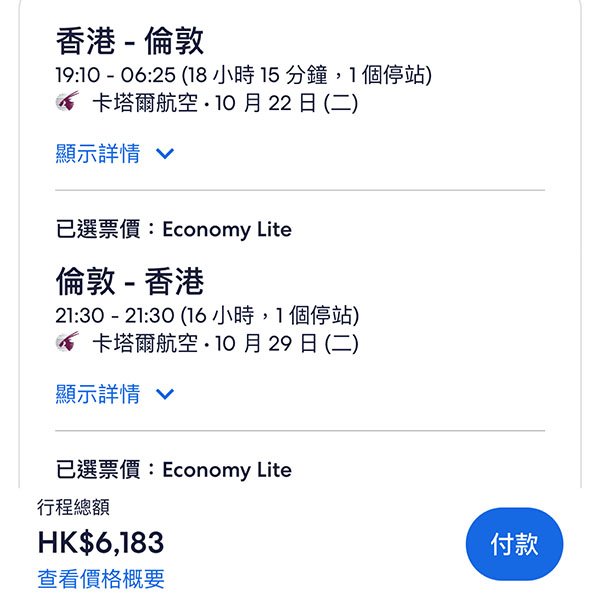Select the 香港 - 倫敦 route heading
Screen dimensions: 600x600
click(130, 42)
